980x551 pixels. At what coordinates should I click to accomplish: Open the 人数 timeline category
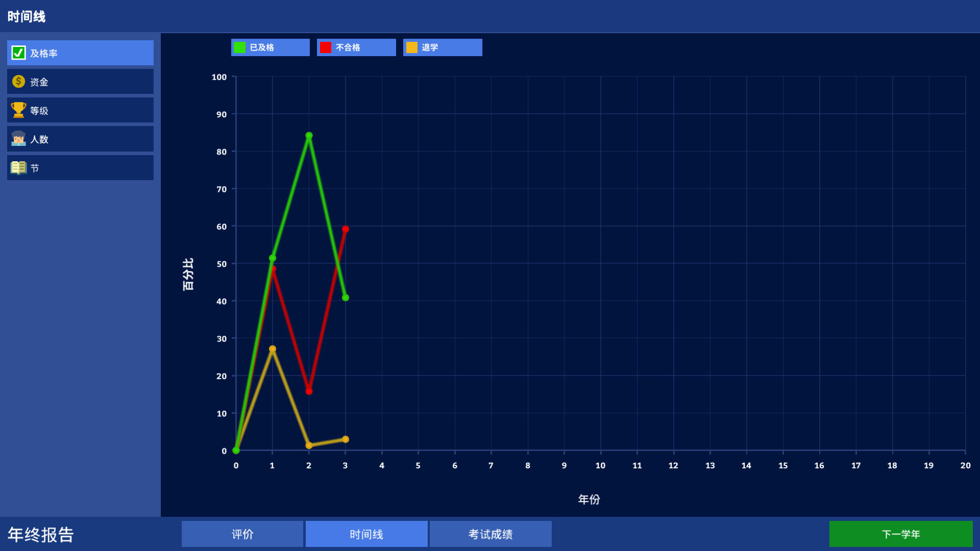80,138
